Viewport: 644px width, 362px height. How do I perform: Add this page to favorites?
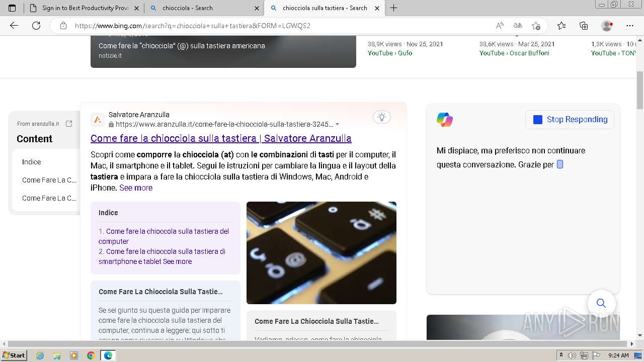click(x=536, y=26)
